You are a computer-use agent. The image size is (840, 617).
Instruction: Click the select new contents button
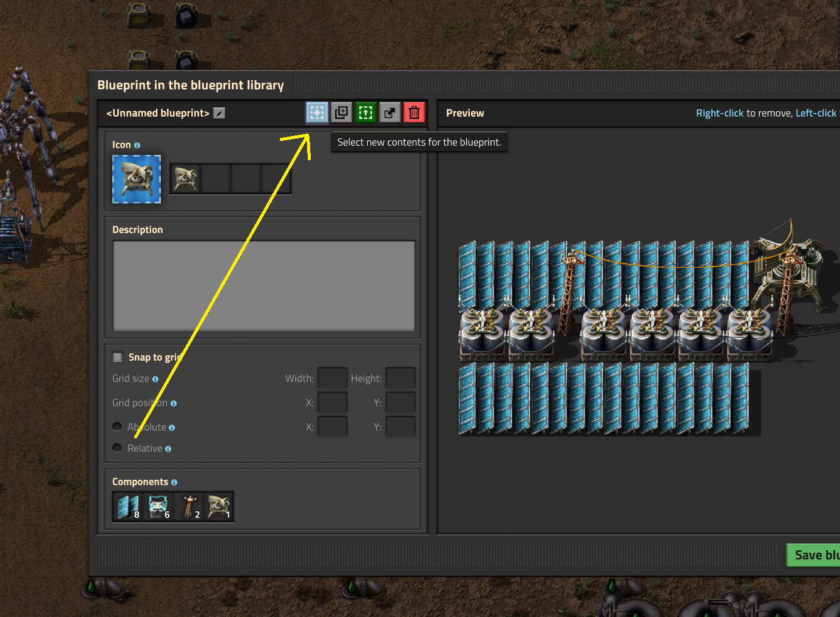[x=317, y=112]
